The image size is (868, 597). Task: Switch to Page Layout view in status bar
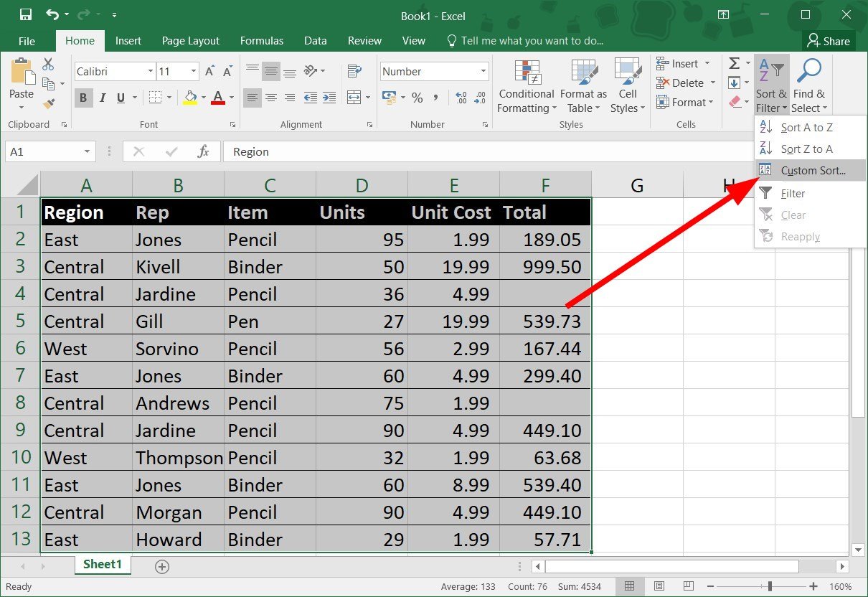pos(659,586)
